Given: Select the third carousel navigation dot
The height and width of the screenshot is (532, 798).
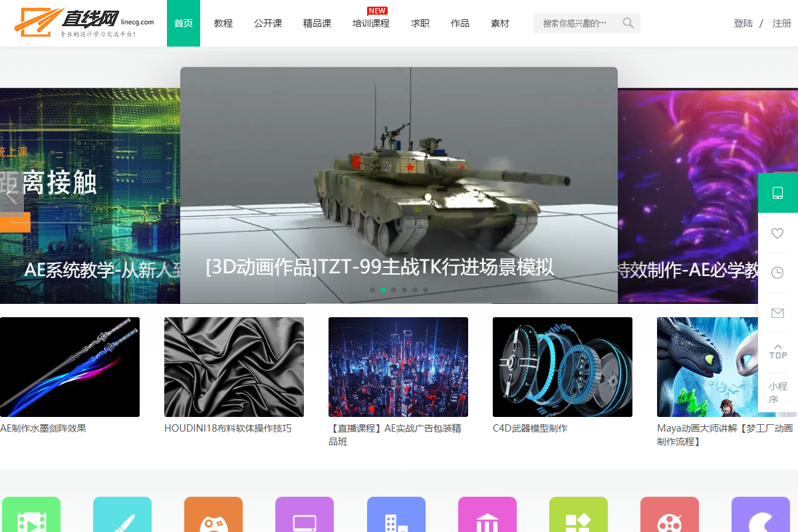Looking at the screenshot, I should click(393, 289).
